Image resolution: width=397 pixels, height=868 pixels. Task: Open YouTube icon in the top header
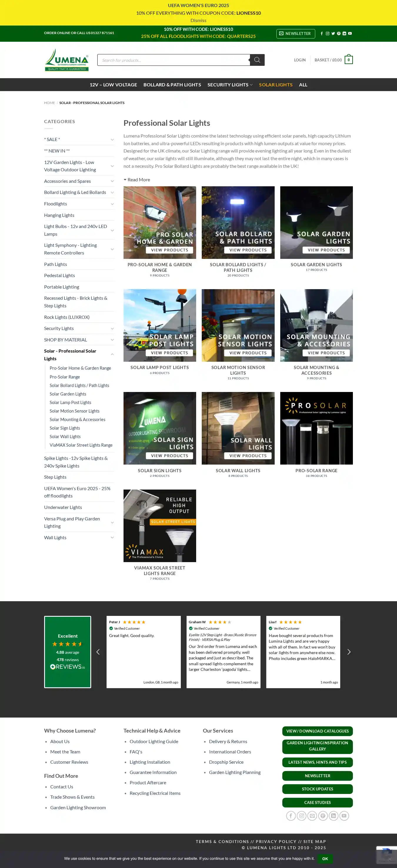[350, 34]
